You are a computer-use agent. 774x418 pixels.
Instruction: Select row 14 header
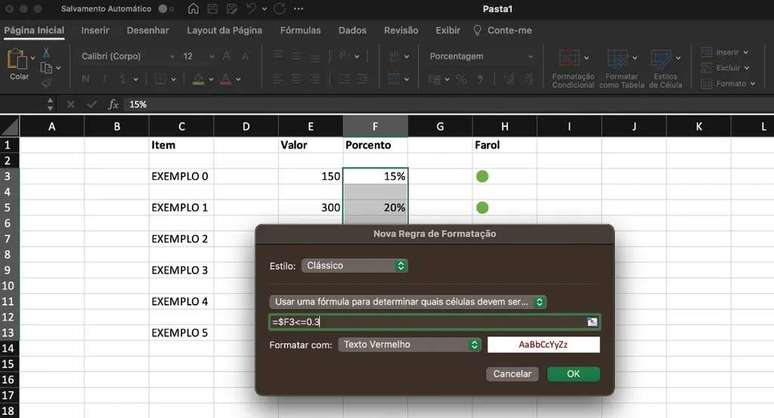pyautogui.click(x=8, y=348)
